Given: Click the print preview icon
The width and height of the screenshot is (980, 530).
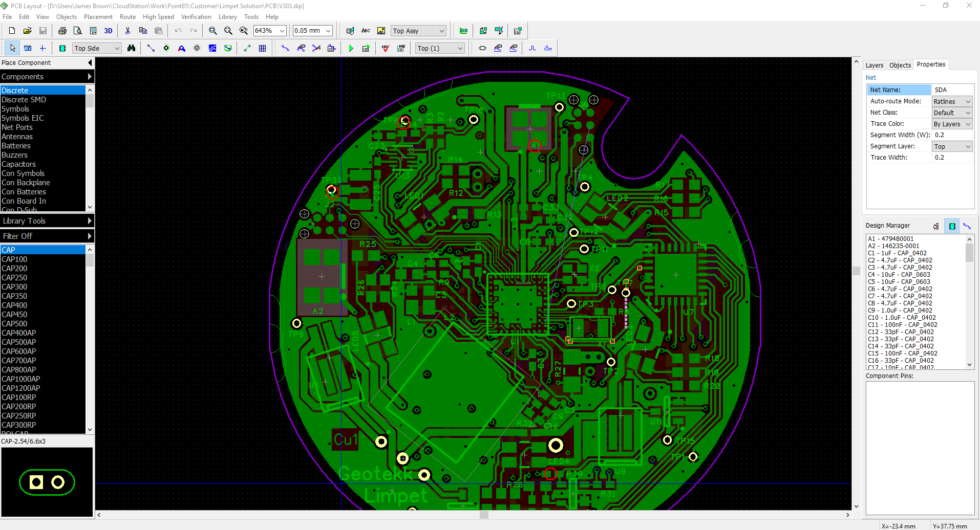Looking at the screenshot, I should point(78,31).
